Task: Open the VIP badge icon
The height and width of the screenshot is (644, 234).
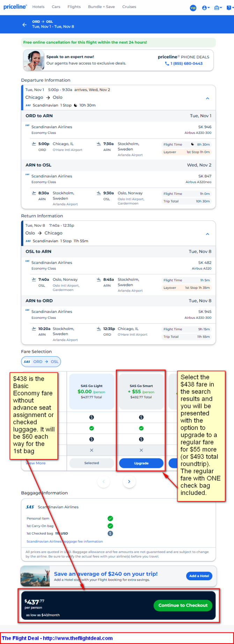Action: [x=193, y=8]
